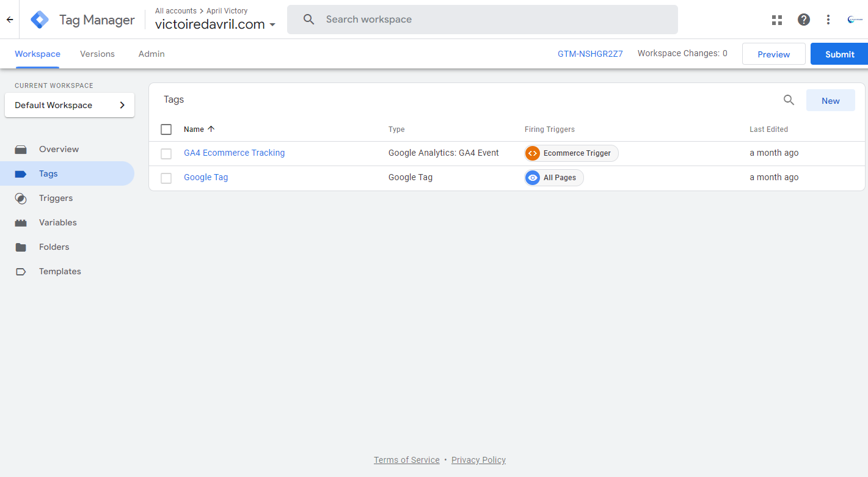Click Workspace Changes: 0 text
The height and width of the screenshot is (477, 868).
tap(682, 53)
